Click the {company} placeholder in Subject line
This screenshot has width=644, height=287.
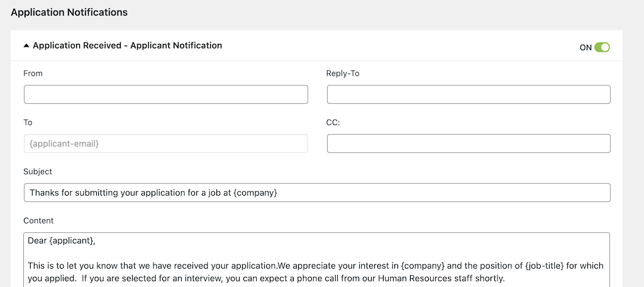pos(255,193)
